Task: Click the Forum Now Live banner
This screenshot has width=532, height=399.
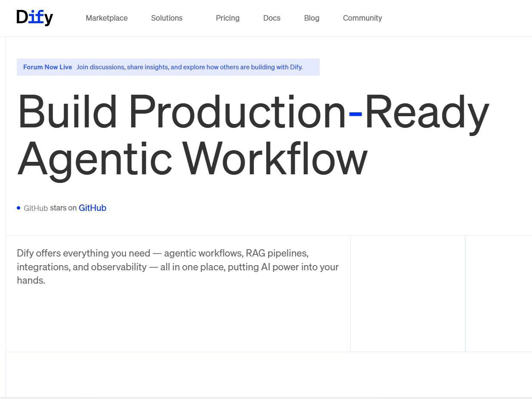Action: 168,67
